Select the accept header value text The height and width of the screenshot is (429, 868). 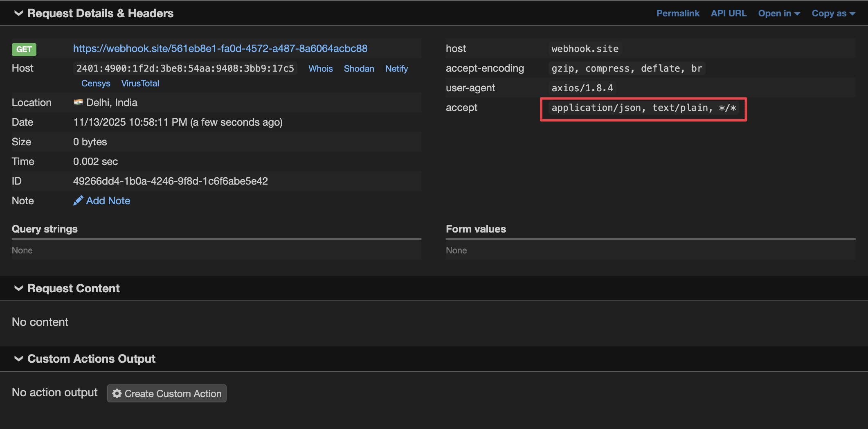[x=643, y=108]
